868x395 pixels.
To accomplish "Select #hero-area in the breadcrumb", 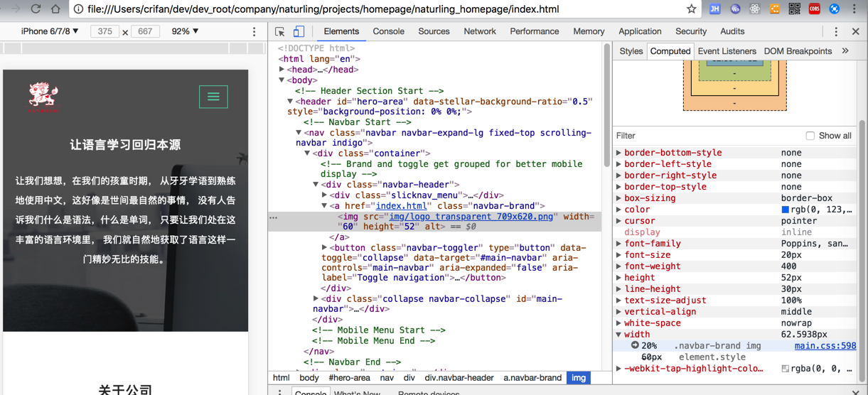I will pyautogui.click(x=349, y=378).
